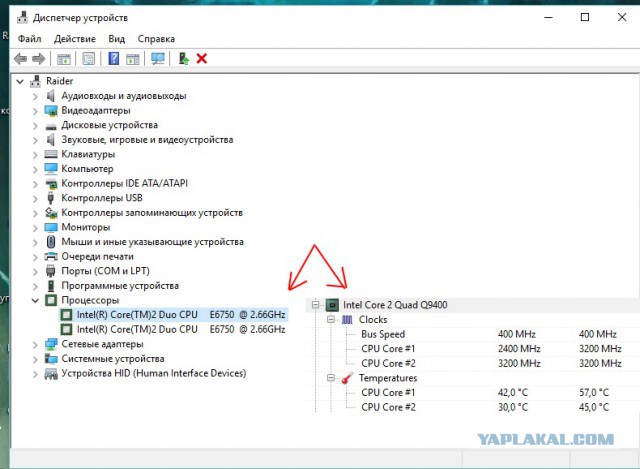
Task: Open the Вид menu
Action: tap(116, 39)
